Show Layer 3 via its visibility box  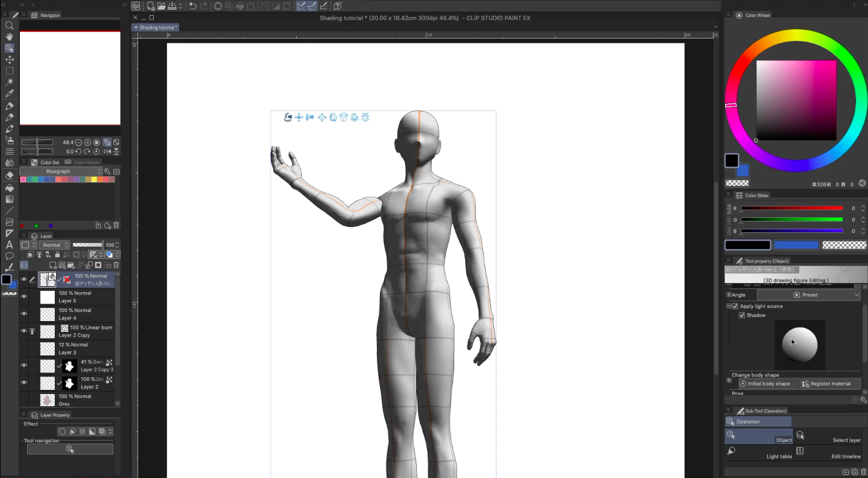tap(24, 348)
